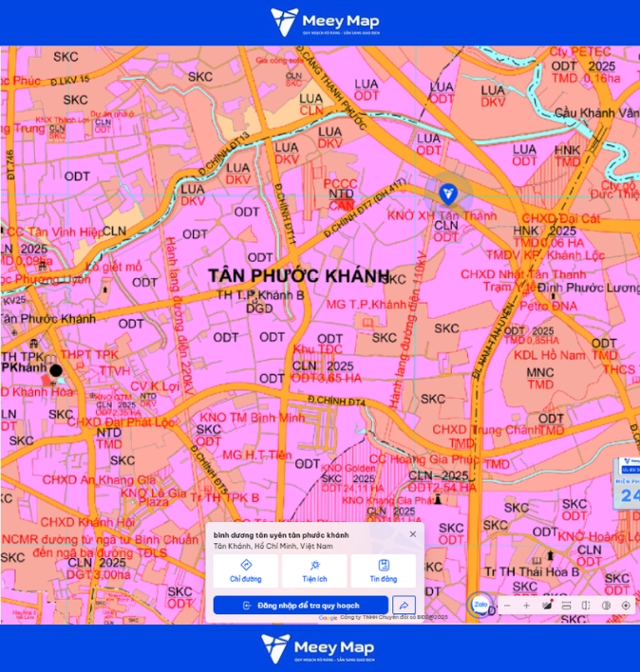Click Đăng nhập để tra quy hoạch
The image size is (640, 672).
301,606
